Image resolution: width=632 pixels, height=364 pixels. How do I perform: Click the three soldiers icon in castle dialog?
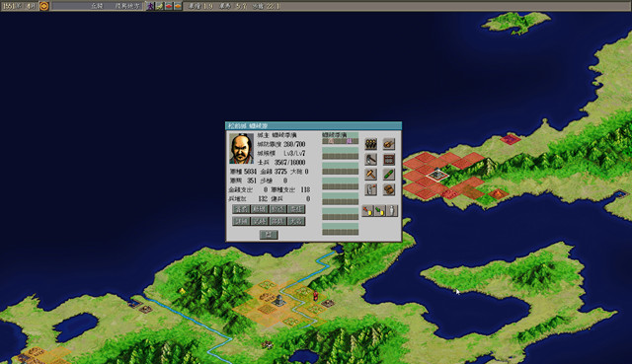[371, 144]
